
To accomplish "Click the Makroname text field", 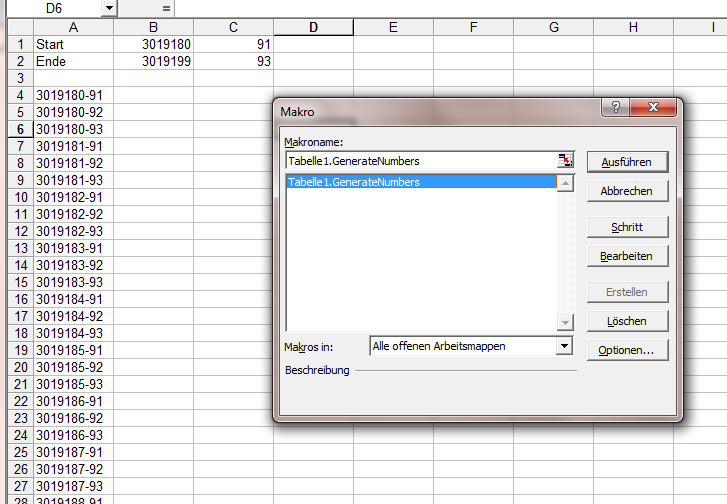I will tap(420, 161).
